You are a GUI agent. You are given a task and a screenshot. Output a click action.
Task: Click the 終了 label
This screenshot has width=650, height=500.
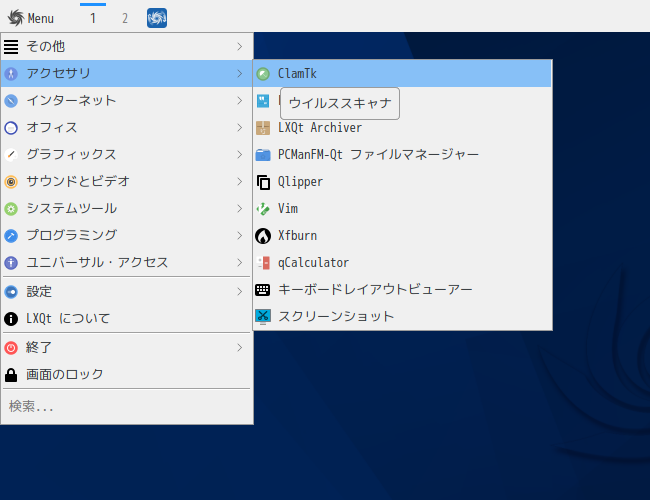click(39, 347)
